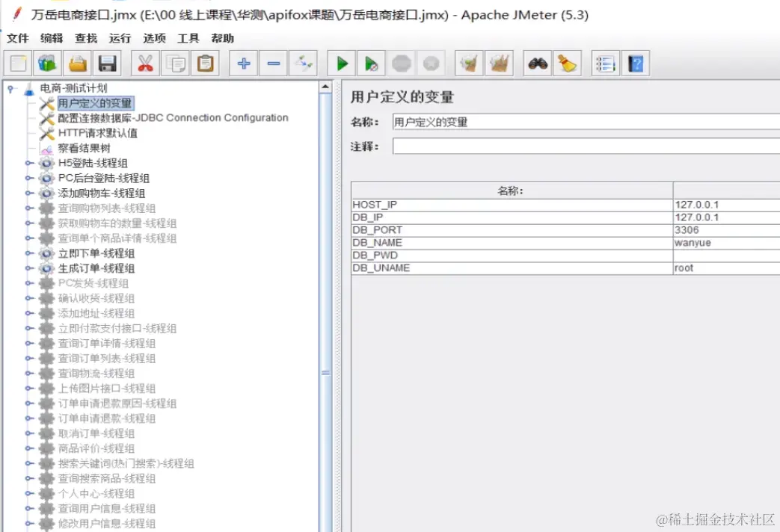Expand the 个人中心-线程组 node
This screenshot has height=532, width=780.
tap(29, 493)
